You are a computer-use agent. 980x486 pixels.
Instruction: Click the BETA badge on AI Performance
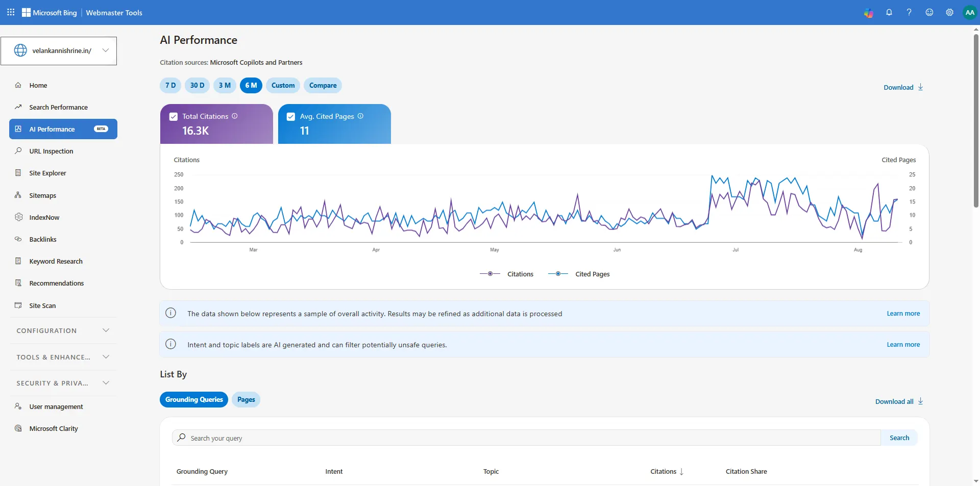pos(101,129)
